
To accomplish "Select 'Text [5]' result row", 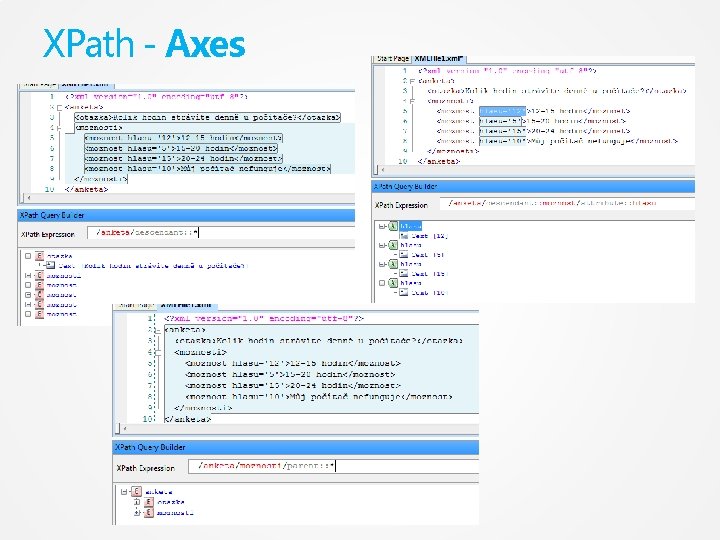I will pyautogui.click(x=428, y=255).
